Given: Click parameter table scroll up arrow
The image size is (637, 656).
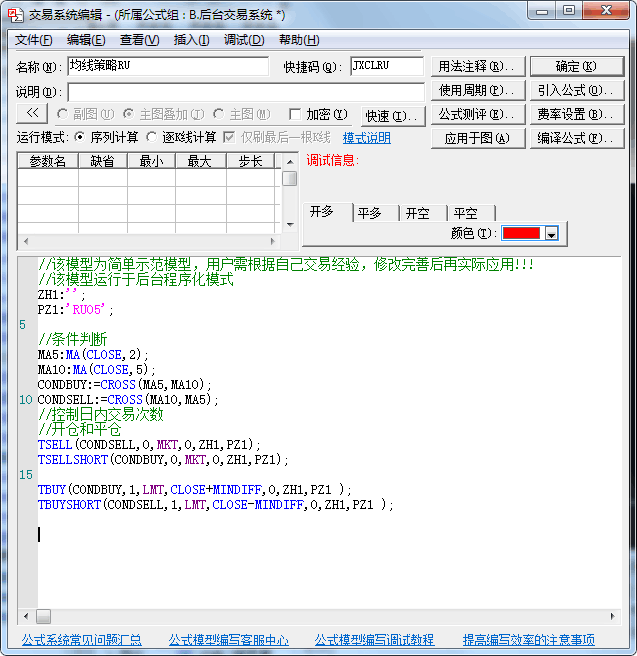Looking at the screenshot, I should pos(290,161).
